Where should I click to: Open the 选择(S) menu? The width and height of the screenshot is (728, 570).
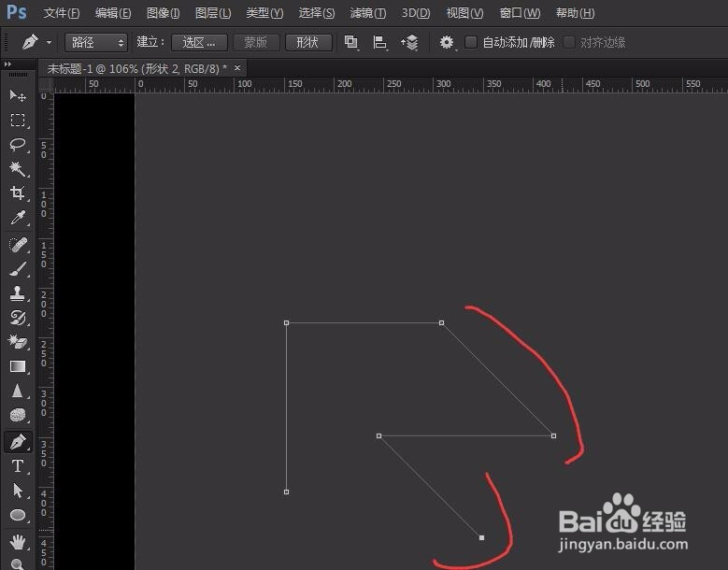click(x=317, y=13)
